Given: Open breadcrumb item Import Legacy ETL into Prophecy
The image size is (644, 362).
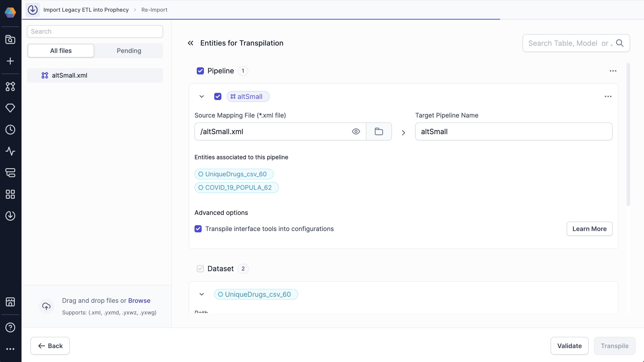Looking at the screenshot, I should coord(86,10).
